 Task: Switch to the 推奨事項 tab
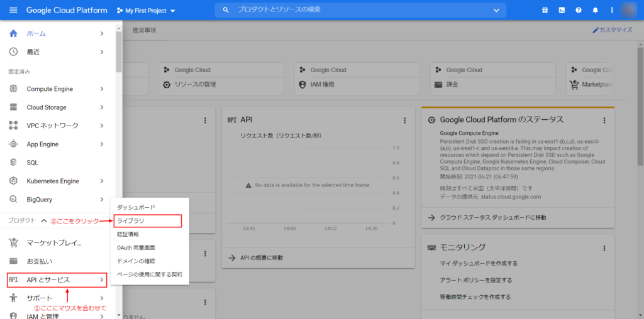click(x=144, y=30)
